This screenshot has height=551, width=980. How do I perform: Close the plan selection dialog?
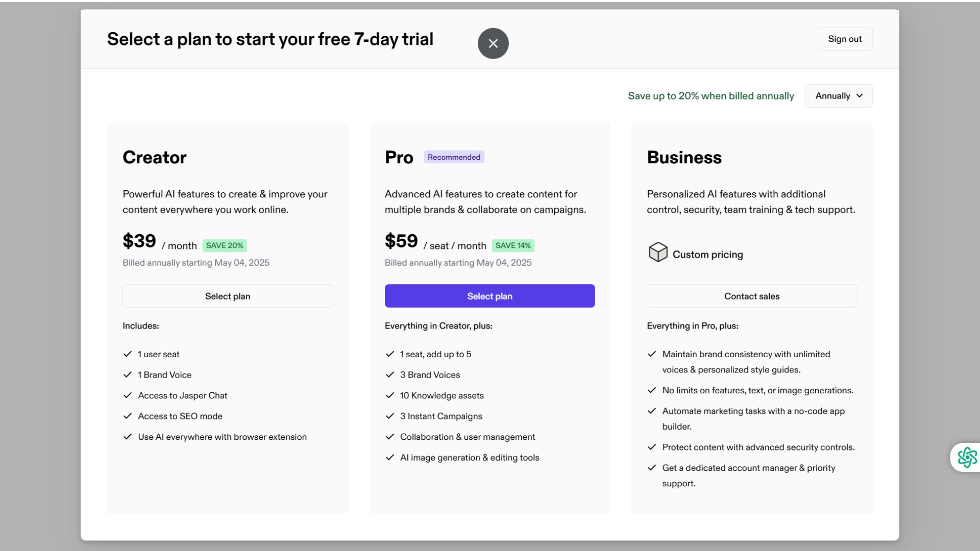tap(493, 43)
